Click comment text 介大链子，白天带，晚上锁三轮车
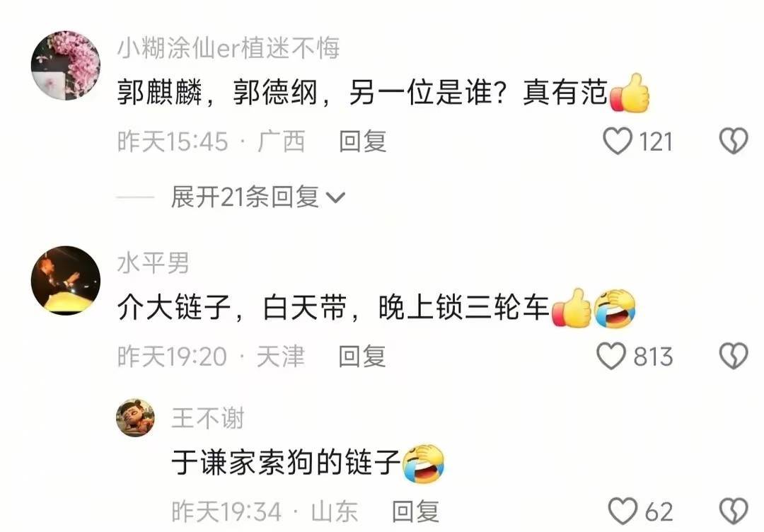This screenshot has height=532, width=764. pyautogui.click(x=333, y=308)
